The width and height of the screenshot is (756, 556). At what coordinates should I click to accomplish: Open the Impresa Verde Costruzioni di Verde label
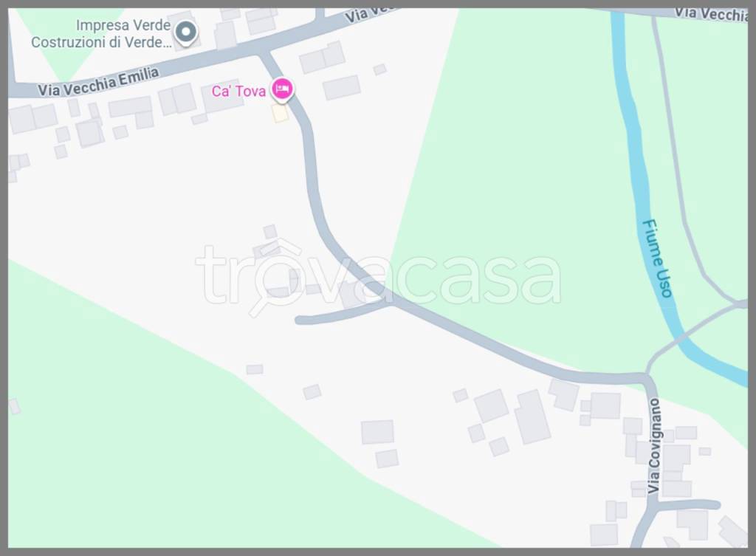[x=100, y=34]
